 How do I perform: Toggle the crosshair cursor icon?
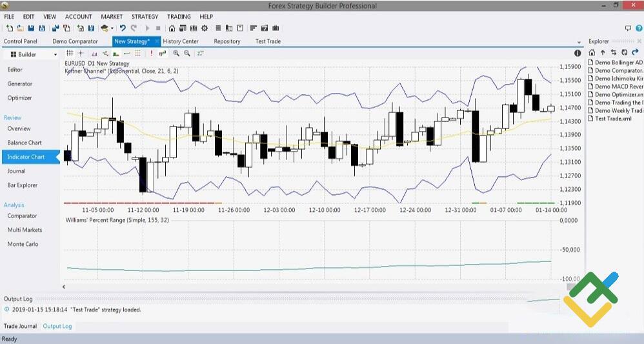pos(81,54)
